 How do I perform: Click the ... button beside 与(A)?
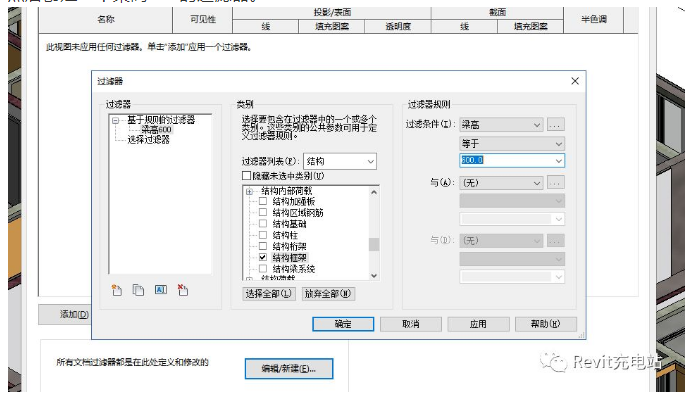[556, 182]
